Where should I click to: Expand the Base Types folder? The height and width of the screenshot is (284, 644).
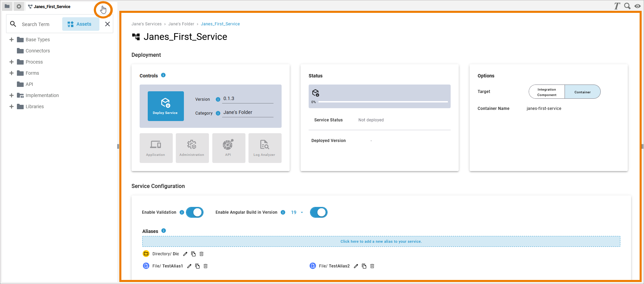11,40
